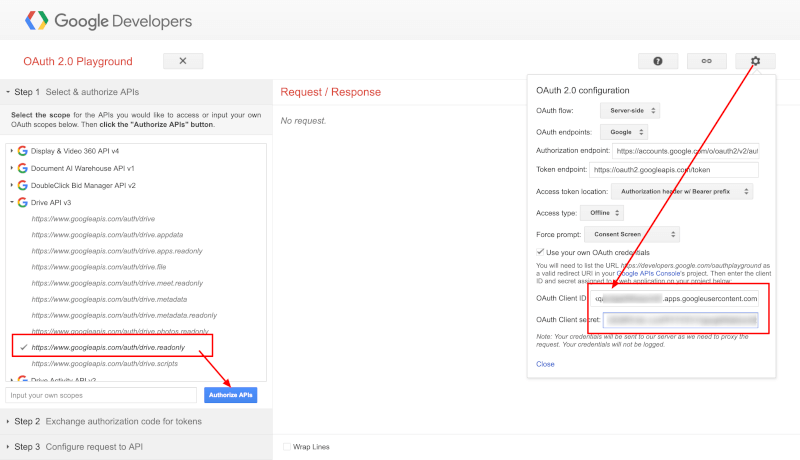This screenshot has width=800, height=460.
Task: Click the help question mark icon
Action: [x=658, y=61]
